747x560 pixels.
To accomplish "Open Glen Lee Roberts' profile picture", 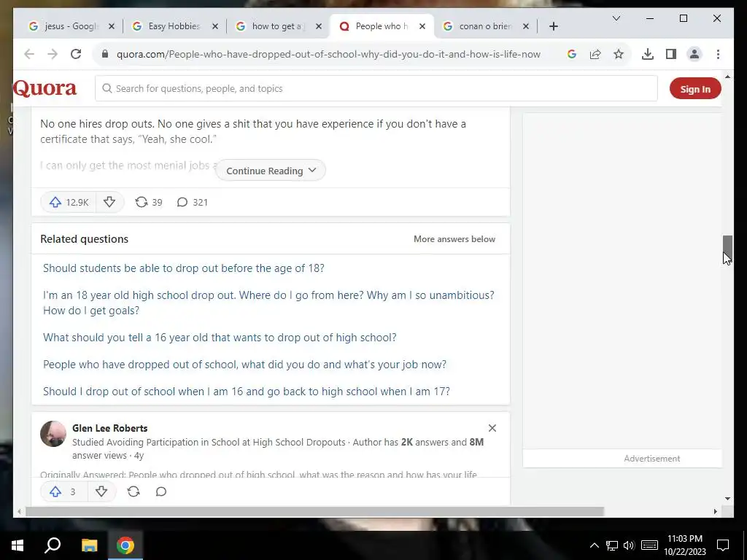I will (x=53, y=434).
